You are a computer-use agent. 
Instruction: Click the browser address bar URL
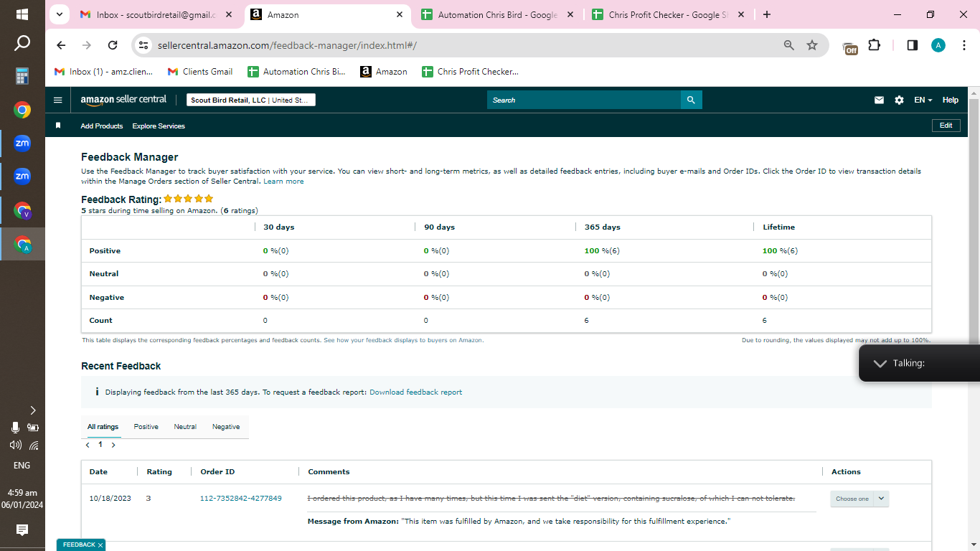tap(287, 45)
